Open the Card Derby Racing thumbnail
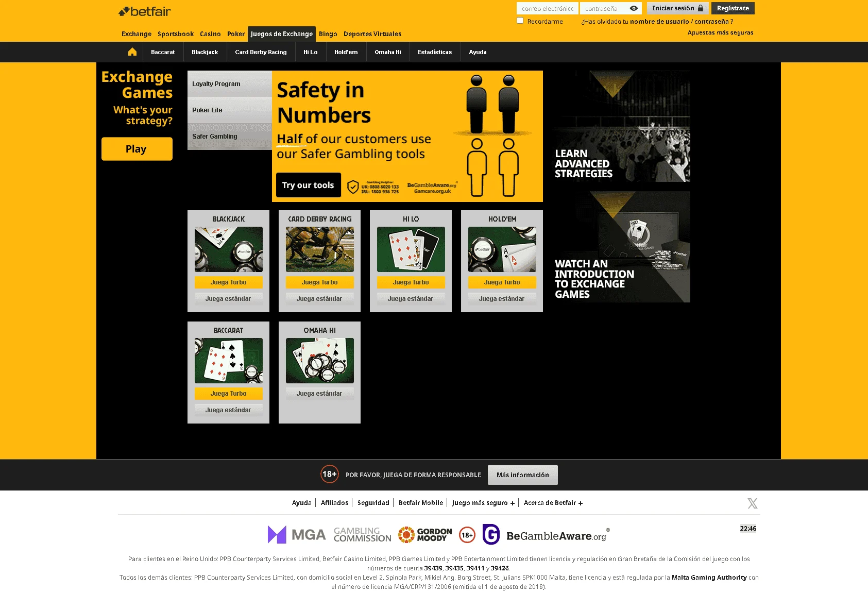Screen dimensions: 868x592 click(x=320, y=249)
